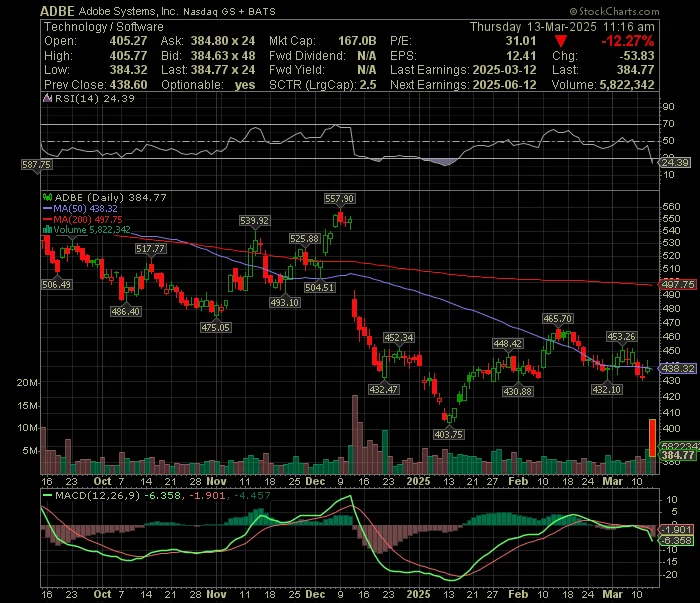700x603 pixels.
Task: Click the red down-arrow change indicator
Action: [561, 42]
